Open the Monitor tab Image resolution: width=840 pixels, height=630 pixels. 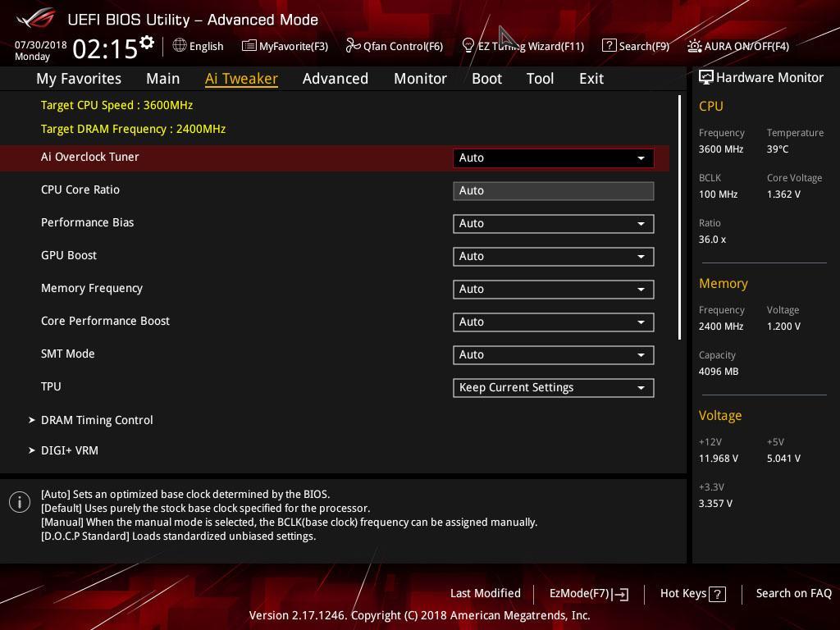coord(420,79)
